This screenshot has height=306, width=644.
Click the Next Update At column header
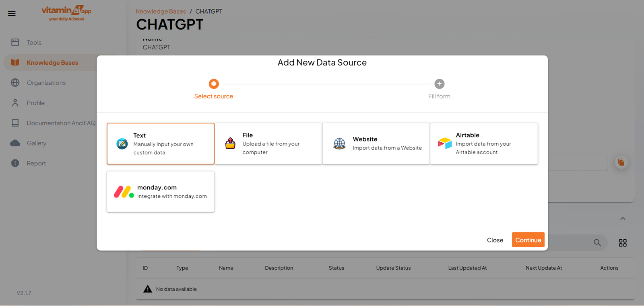tap(544, 268)
